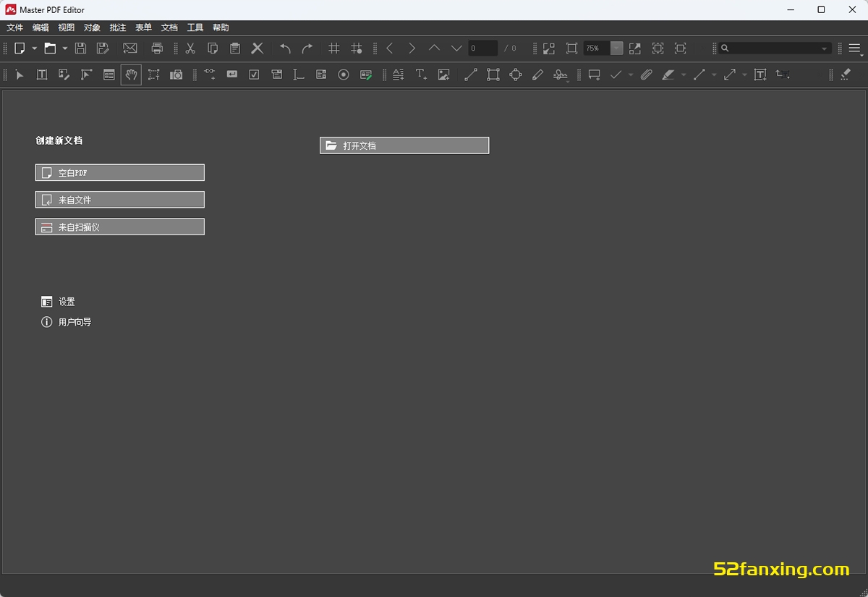
Task: Select the snapshot camera tool
Action: [x=176, y=75]
